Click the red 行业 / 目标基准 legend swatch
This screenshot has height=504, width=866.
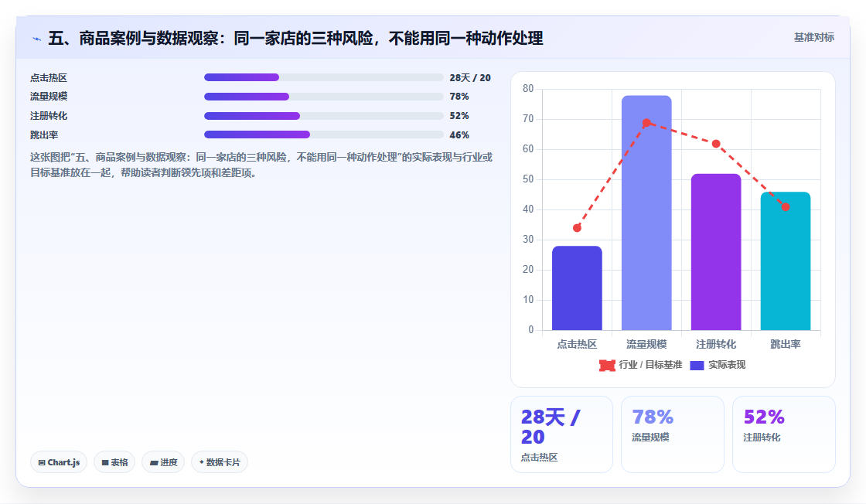(607, 366)
